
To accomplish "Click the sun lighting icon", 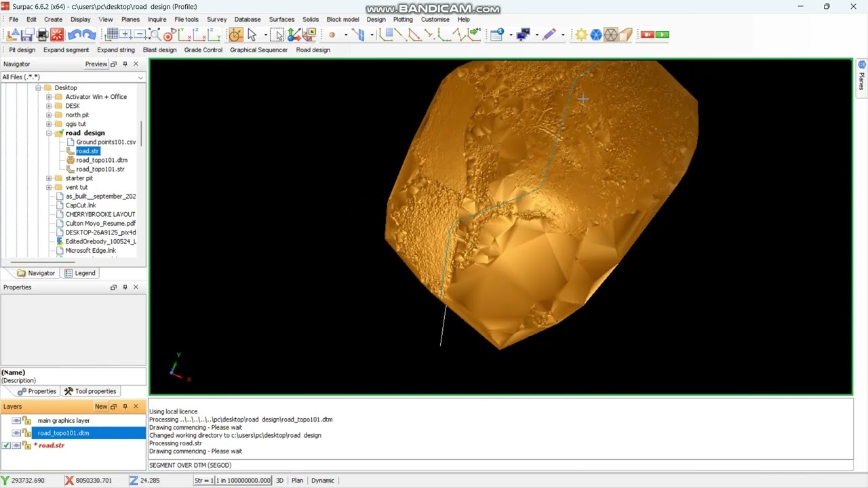I will [581, 35].
